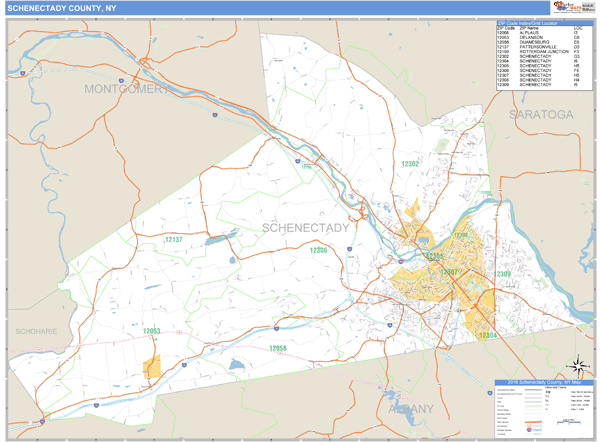This screenshot has height=442, width=600.
Task: Click the scale bar in the legend
Action: pyautogui.click(x=569, y=422)
